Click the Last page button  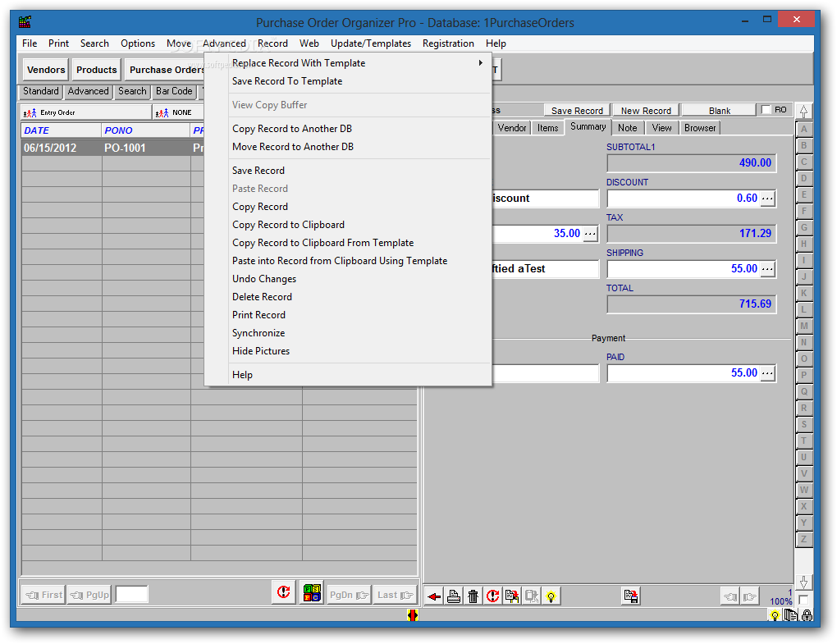[394, 595]
